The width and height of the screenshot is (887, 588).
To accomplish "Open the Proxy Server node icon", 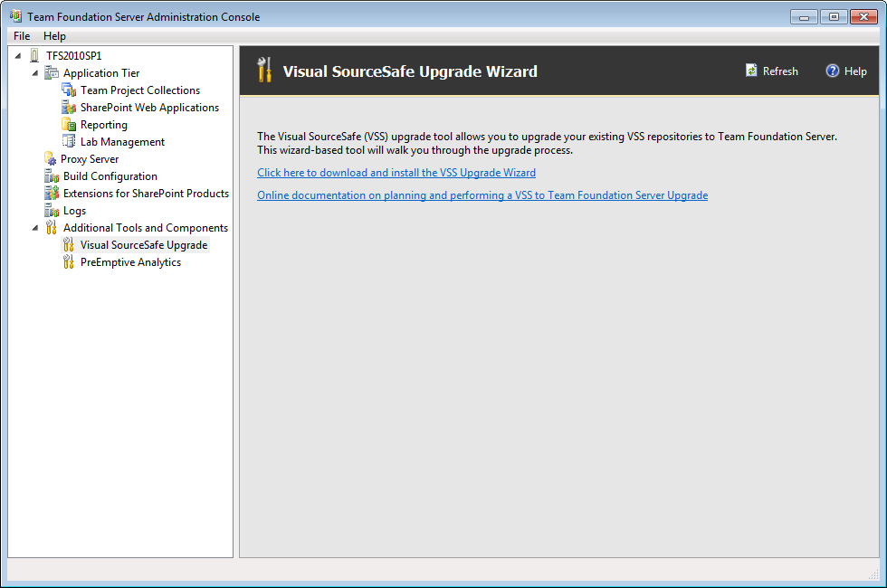I will [x=50, y=158].
